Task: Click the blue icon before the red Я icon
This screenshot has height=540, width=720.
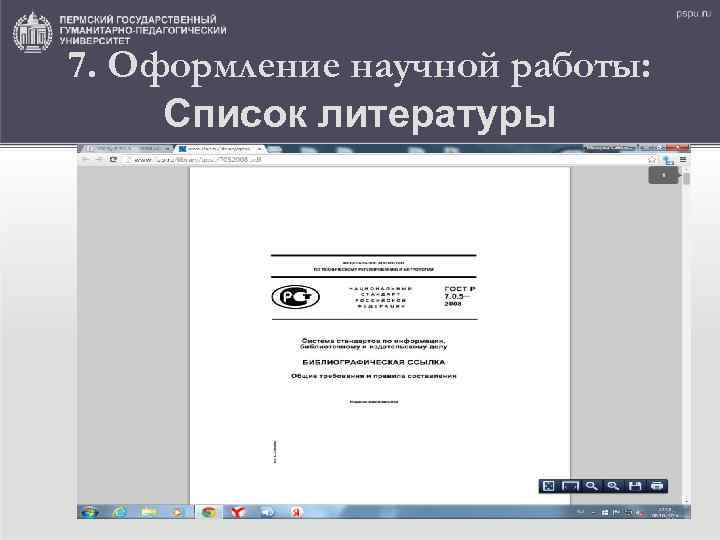Action: (267, 512)
